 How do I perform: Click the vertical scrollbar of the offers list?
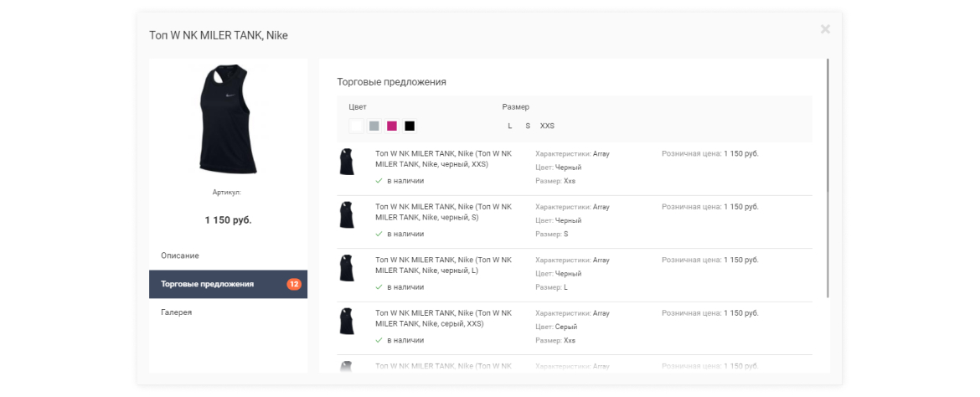click(828, 178)
